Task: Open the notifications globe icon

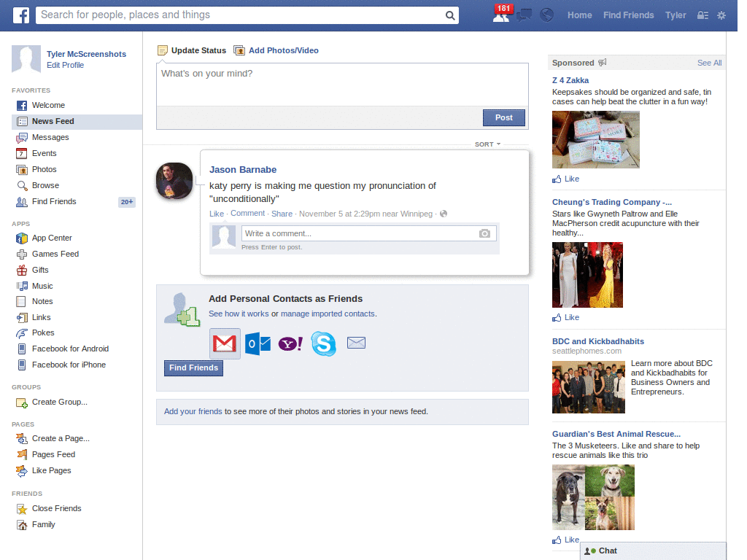Action: pyautogui.click(x=546, y=15)
